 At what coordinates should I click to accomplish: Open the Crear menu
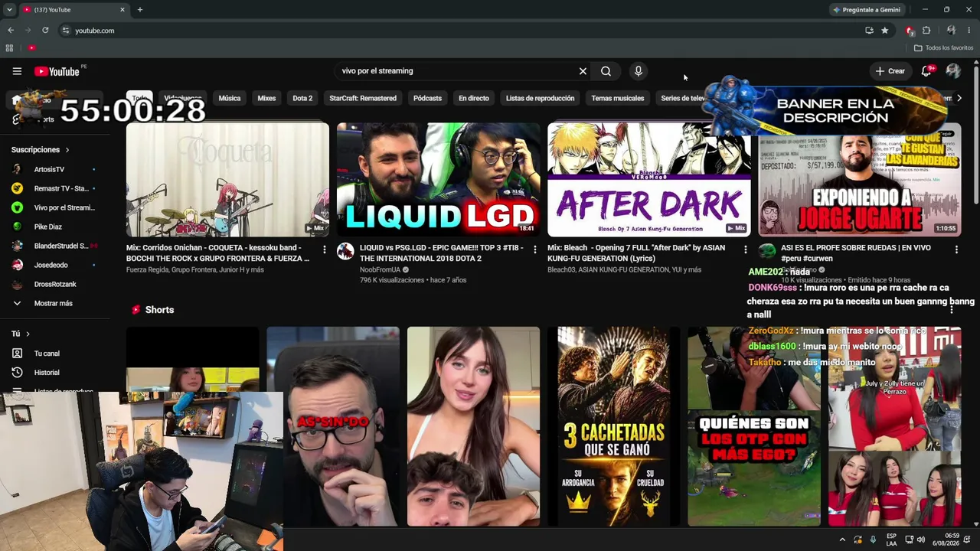pos(890,71)
